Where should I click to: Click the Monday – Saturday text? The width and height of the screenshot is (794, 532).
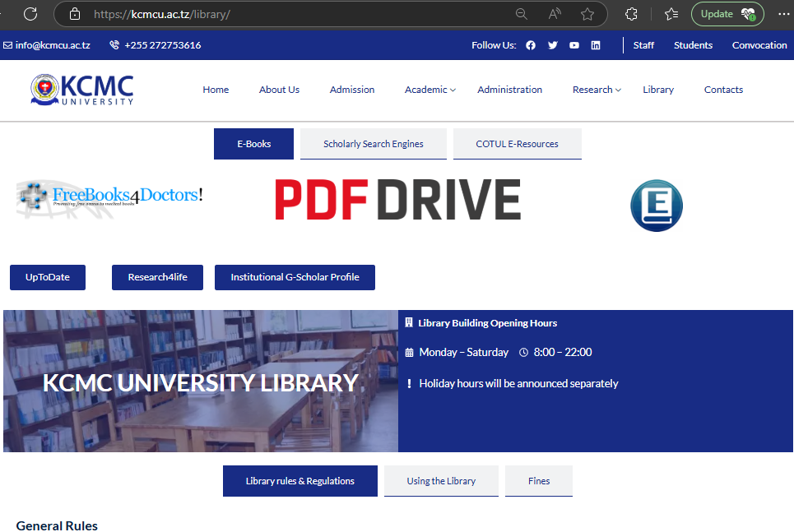pos(463,352)
